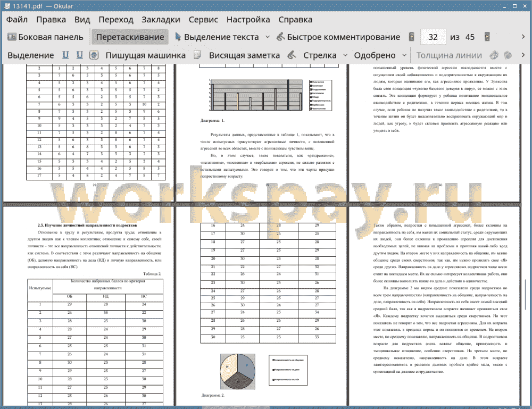Open dropdown arrow next to Выделение текста
The width and height of the screenshot is (532, 409).
pos(268,37)
